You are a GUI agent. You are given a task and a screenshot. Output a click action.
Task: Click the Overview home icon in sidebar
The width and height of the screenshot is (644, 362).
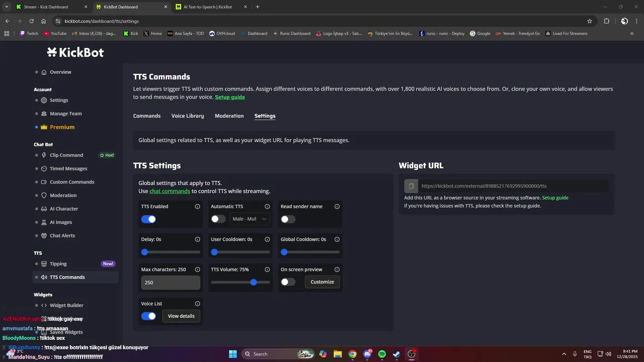[x=44, y=72]
